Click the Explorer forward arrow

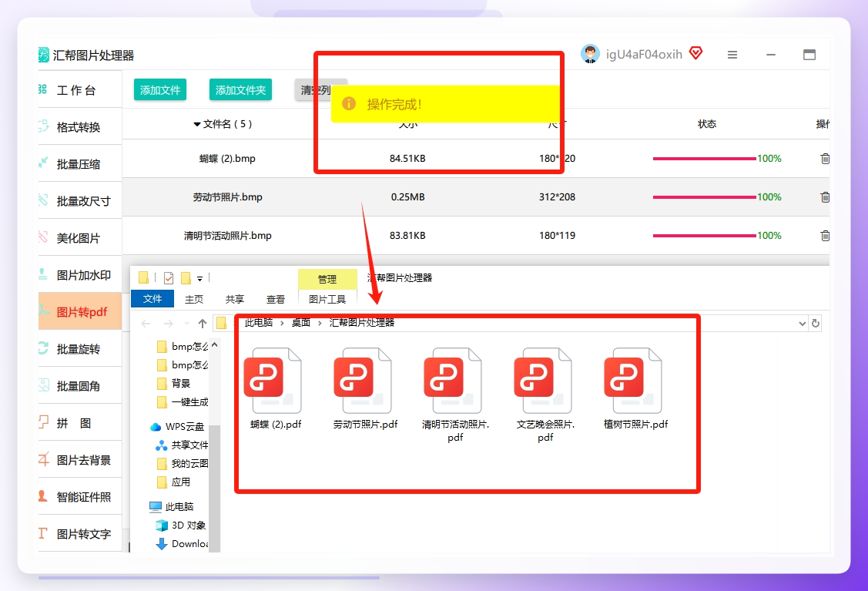coord(168,324)
